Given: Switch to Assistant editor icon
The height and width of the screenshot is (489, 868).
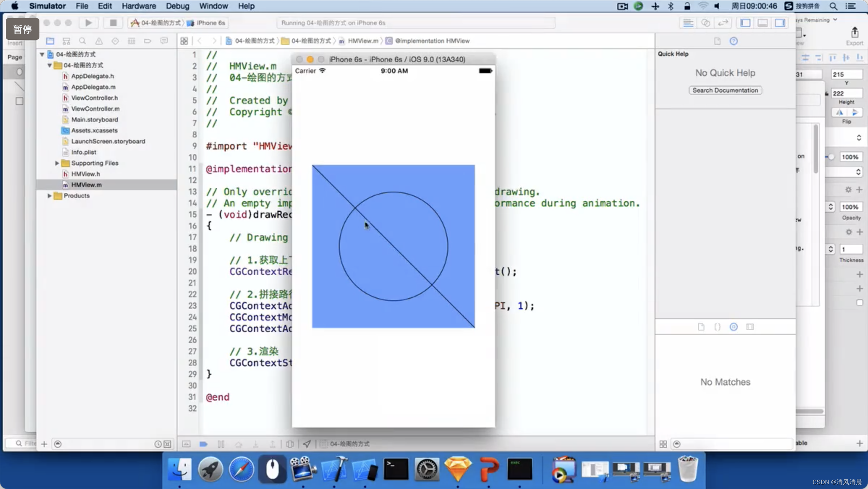Looking at the screenshot, I should [705, 23].
